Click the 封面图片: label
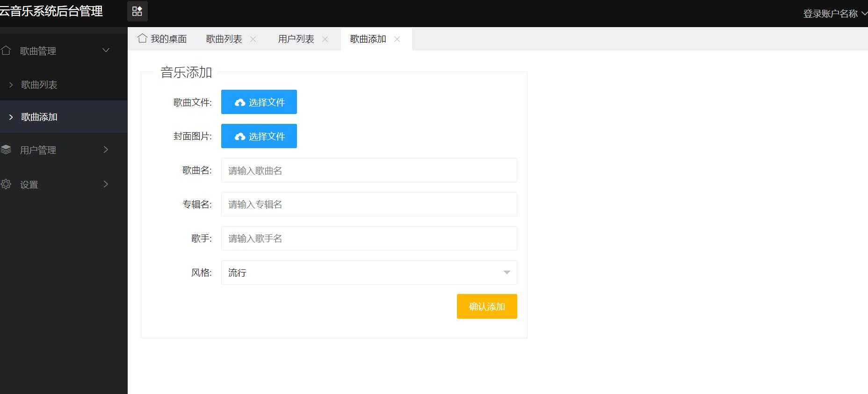 click(x=193, y=136)
